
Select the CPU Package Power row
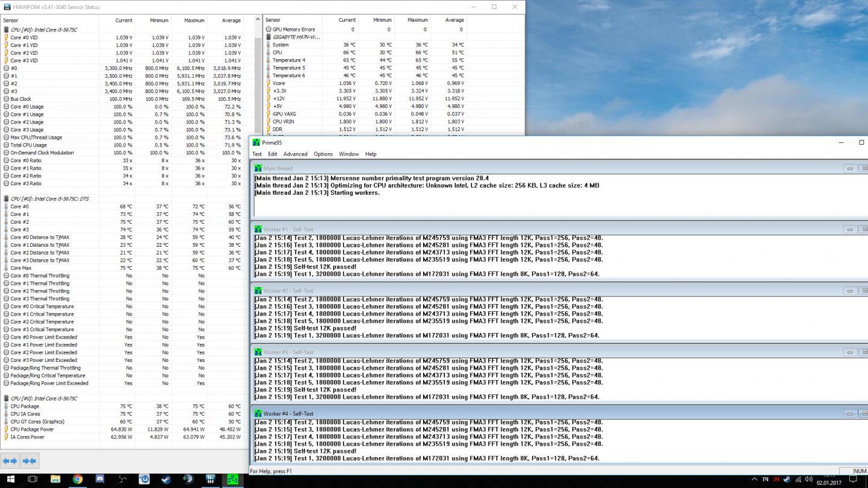(x=123, y=429)
